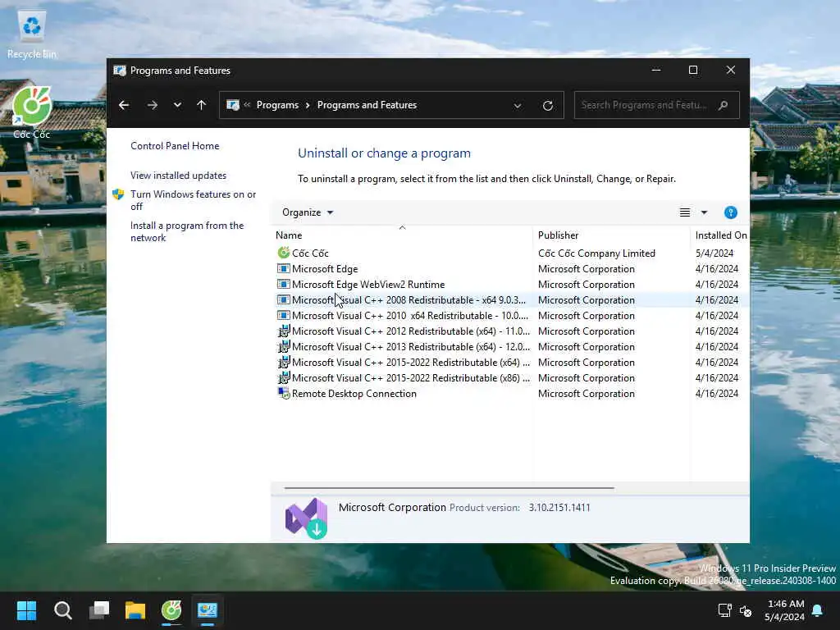Sort by the Installed On column header
The width and height of the screenshot is (840, 630).
[x=720, y=235]
